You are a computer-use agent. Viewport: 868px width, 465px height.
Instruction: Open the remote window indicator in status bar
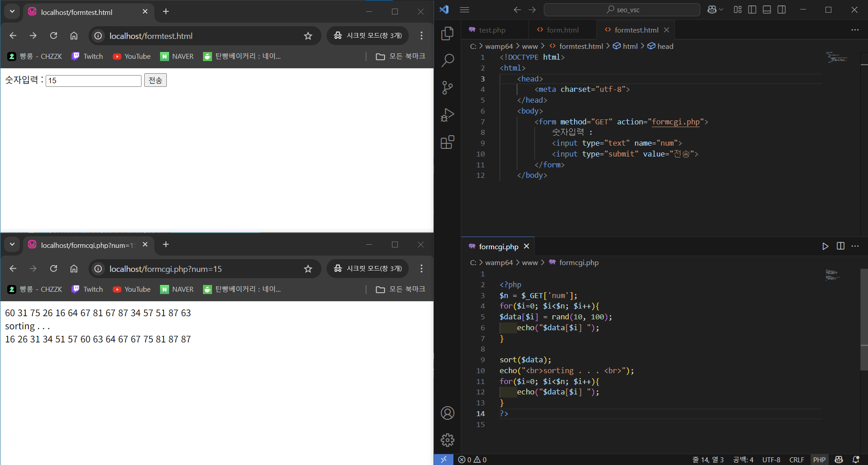tap(443, 460)
